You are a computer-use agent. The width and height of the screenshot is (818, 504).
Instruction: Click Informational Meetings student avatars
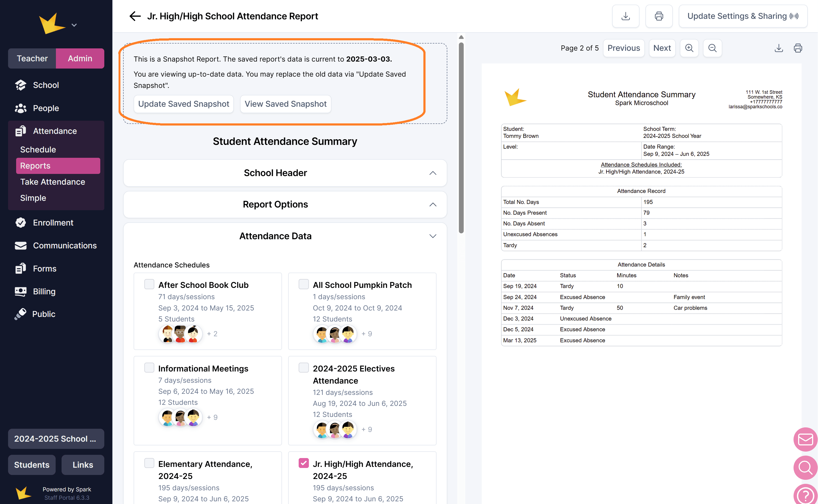(180, 417)
